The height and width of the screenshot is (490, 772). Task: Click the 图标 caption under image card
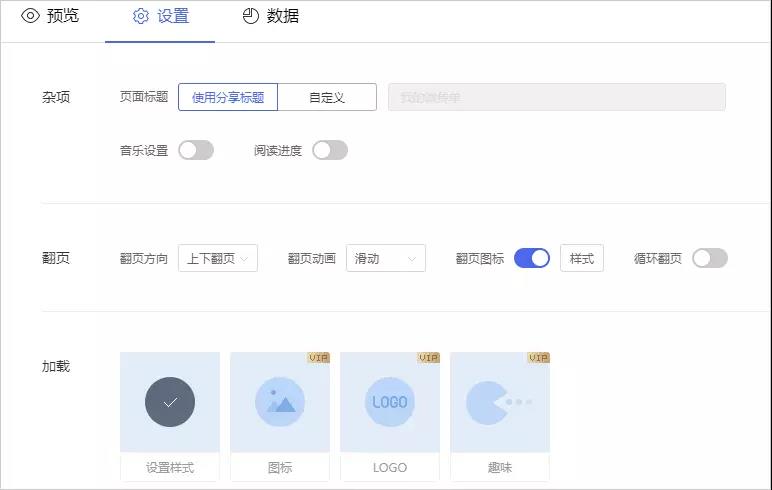[x=280, y=467]
